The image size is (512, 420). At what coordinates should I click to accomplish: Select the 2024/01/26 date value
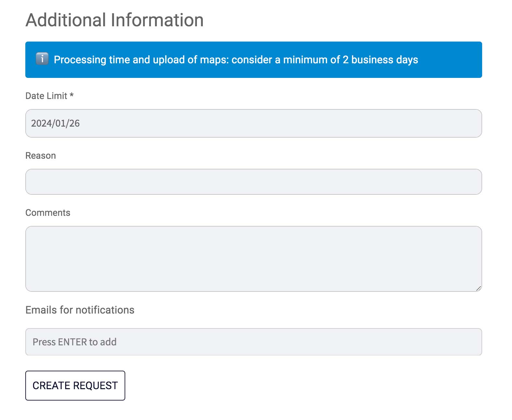pyautogui.click(x=55, y=123)
